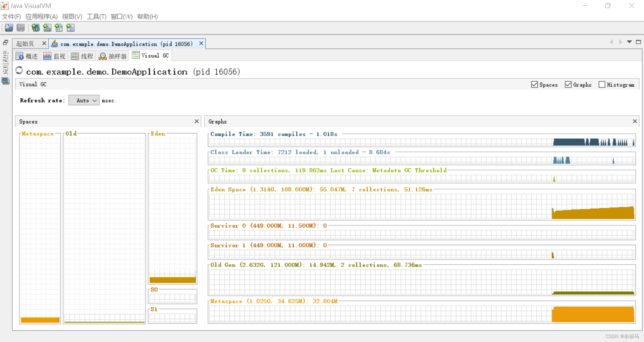The width and height of the screenshot is (644, 342).
Task: Enable the Histogram checkbox
Action: tap(602, 84)
